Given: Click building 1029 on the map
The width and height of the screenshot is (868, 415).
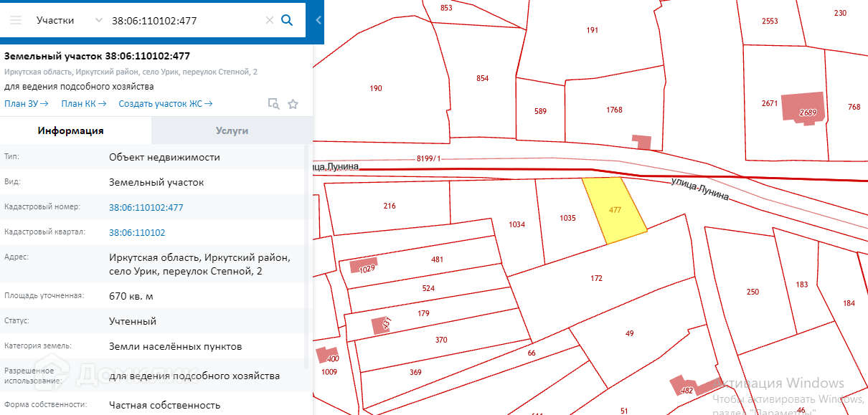Looking at the screenshot, I should (364, 265).
